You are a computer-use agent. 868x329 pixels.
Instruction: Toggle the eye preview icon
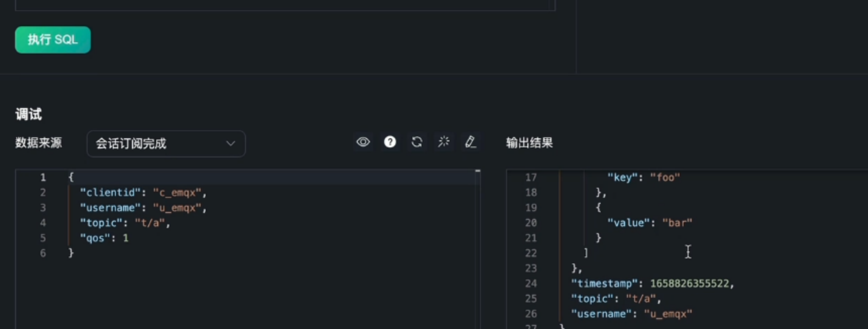pyautogui.click(x=363, y=142)
